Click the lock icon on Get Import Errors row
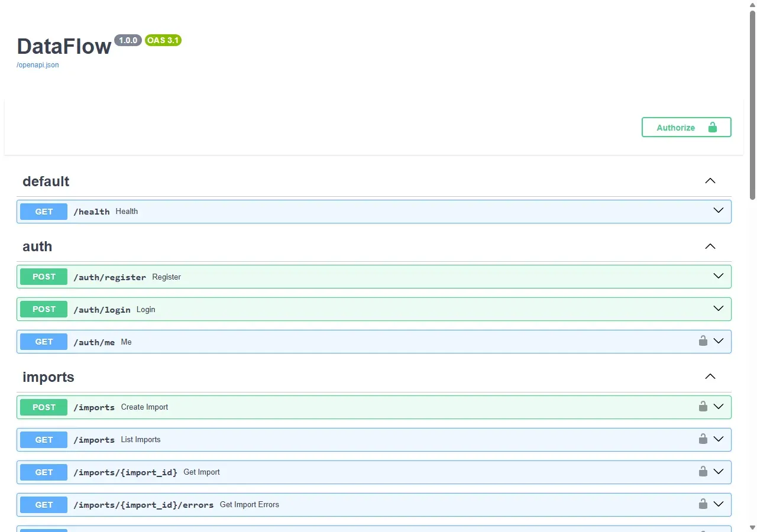The width and height of the screenshot is (757, 532). pos(703,504)
